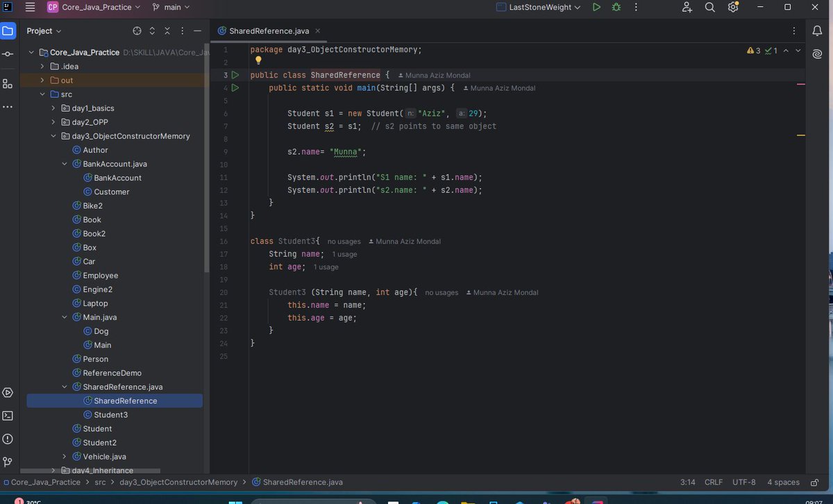This screenshot has height=504, width=833.
Task: Open the Commit tool window
Action: [8, 54]
